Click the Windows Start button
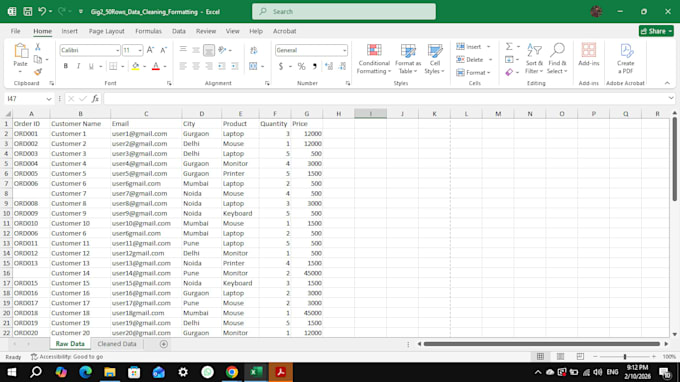 [x=12, y=372]
